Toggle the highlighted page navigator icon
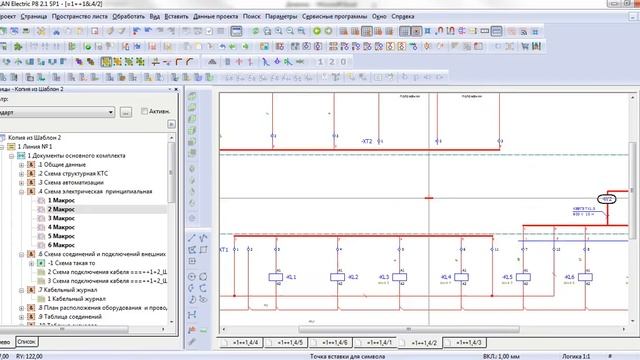This screenshot has width=640, height=360. tap(236, 31)
